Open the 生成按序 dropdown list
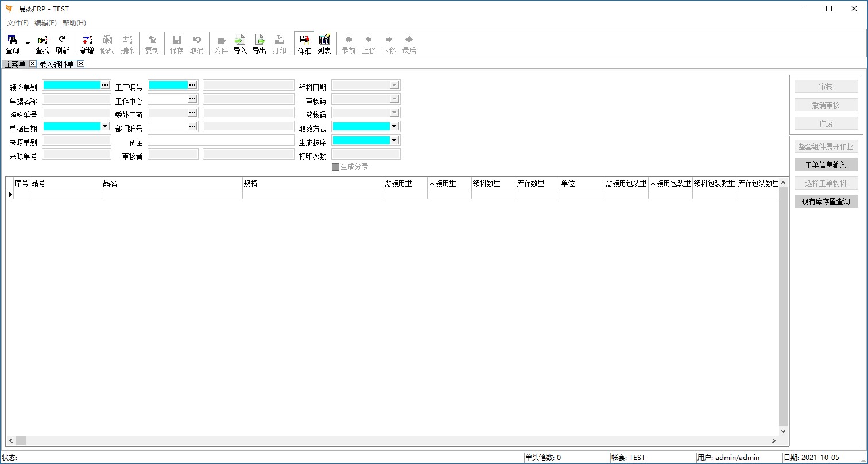 click(394, 140)
